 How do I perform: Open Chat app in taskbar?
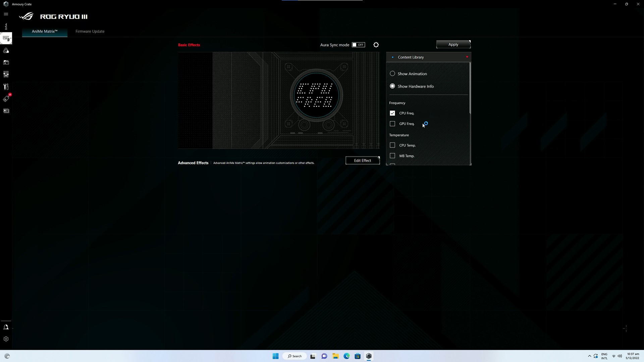[x=324, y=356]
